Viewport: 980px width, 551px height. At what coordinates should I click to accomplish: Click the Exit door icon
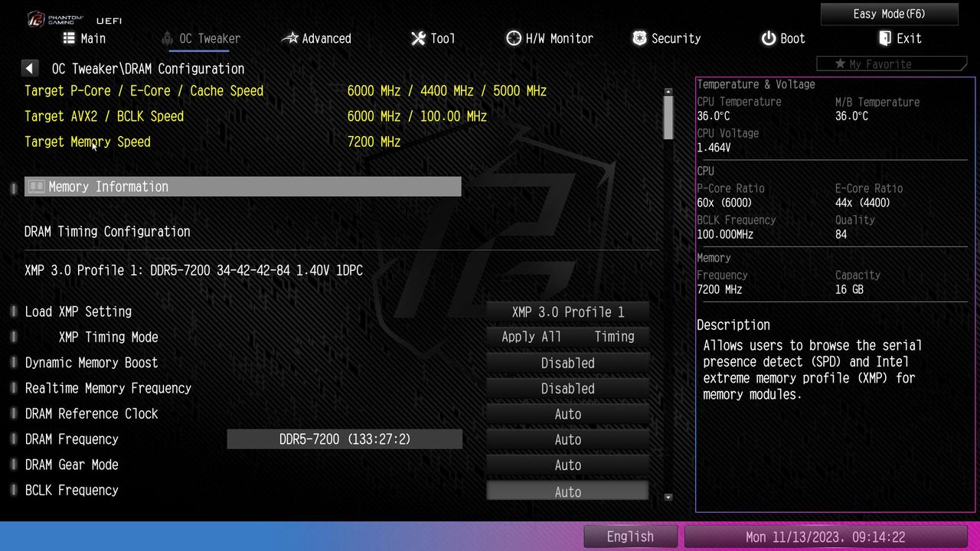(x=885, y=38)
